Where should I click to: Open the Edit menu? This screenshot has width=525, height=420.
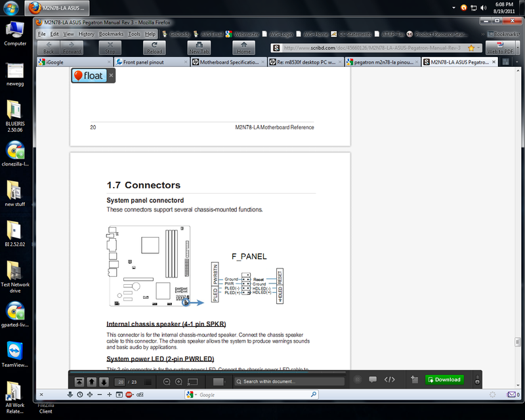click(54, 34)
